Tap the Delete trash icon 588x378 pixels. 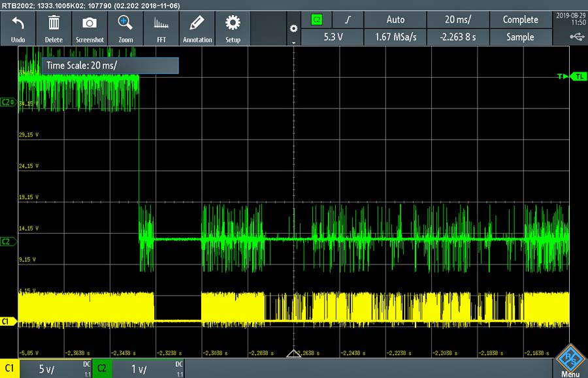pos(54,29)
